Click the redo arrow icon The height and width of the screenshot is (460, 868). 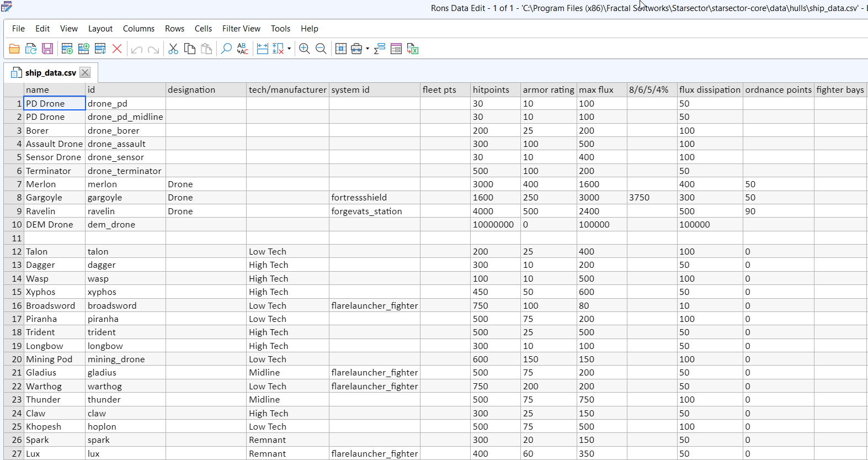(x=153, y=49)
